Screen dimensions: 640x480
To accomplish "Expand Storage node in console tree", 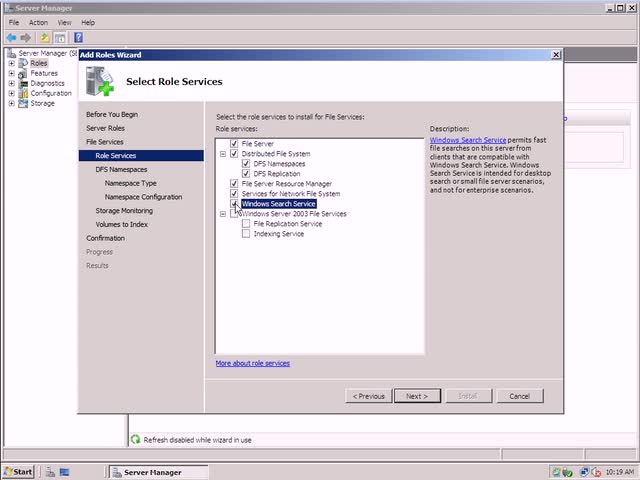I will click(11, 103).
